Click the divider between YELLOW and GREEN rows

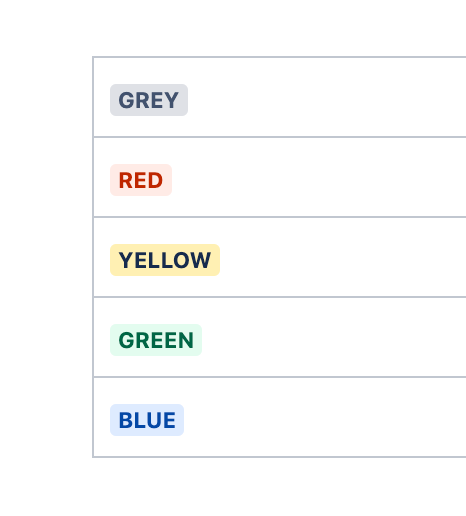click(279, 297)
